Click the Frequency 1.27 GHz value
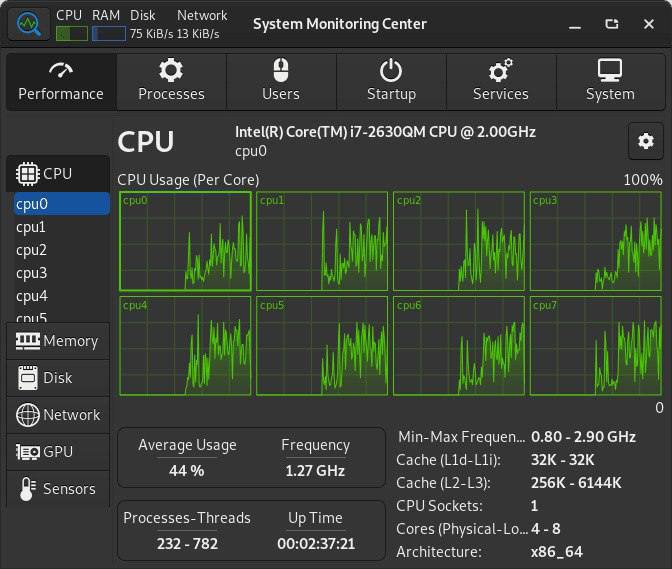Screen dimensions: 672x569 click(x=315, y=471)
